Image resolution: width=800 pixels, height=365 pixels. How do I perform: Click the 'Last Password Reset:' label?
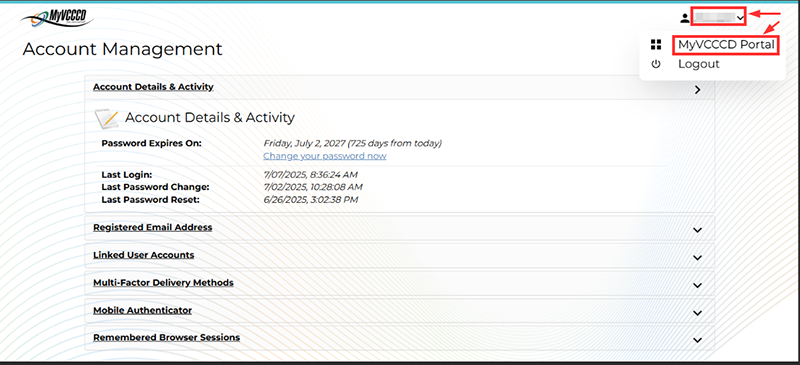coord(151,199)
